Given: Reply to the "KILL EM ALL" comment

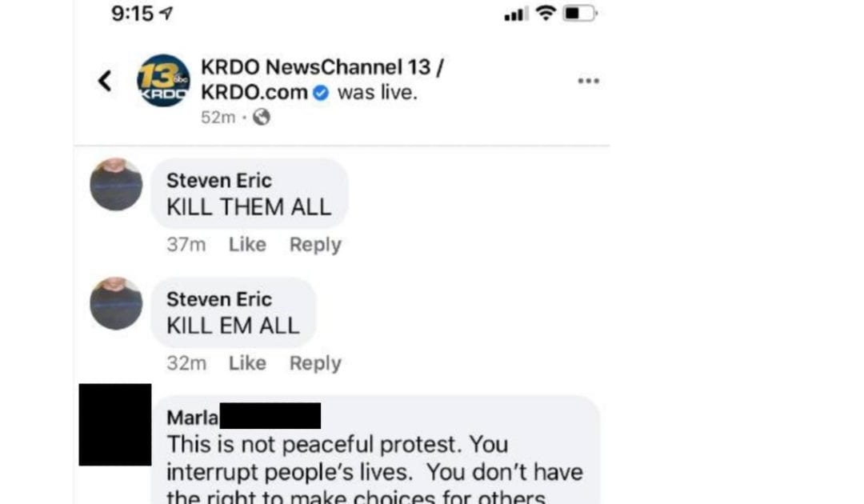Looking at the screenshot, I should 315,363.
